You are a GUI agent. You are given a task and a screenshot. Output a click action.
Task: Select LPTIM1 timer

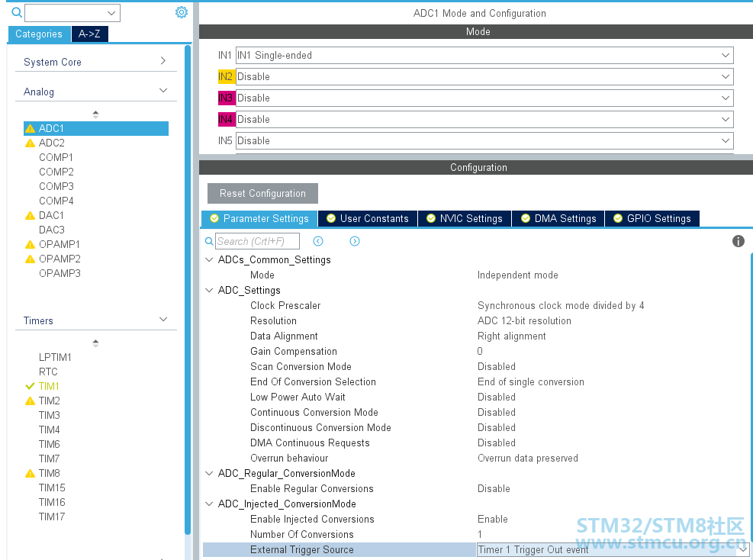55,357
